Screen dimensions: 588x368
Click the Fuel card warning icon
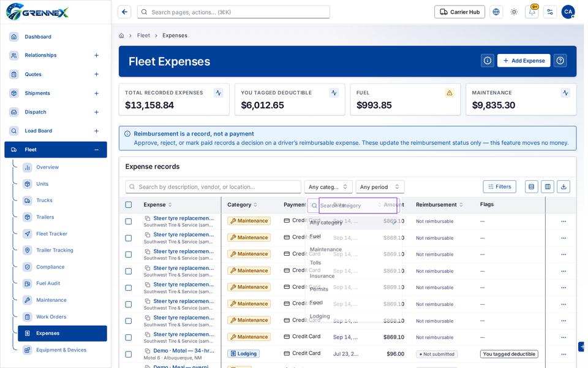click(449, 93)
